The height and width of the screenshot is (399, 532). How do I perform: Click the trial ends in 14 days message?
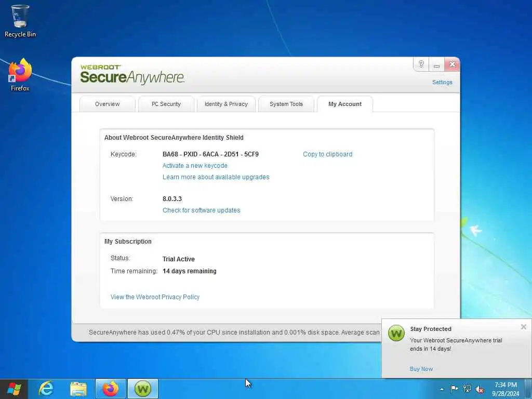[x=456, y=344]
